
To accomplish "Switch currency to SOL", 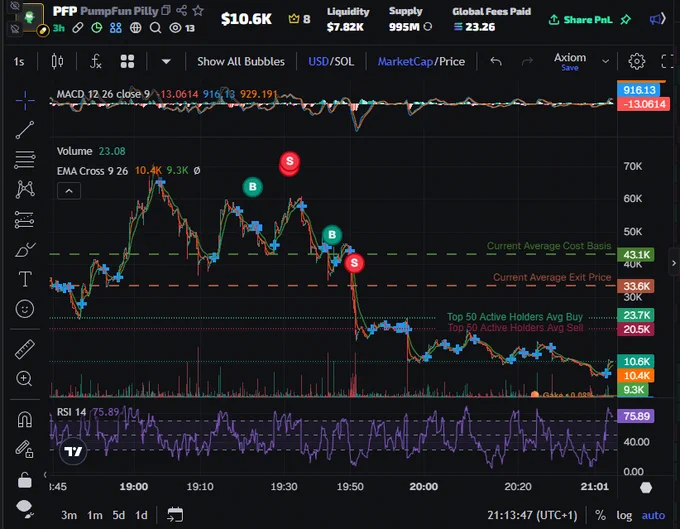I will pyautogui.click(x=343, y=62).
